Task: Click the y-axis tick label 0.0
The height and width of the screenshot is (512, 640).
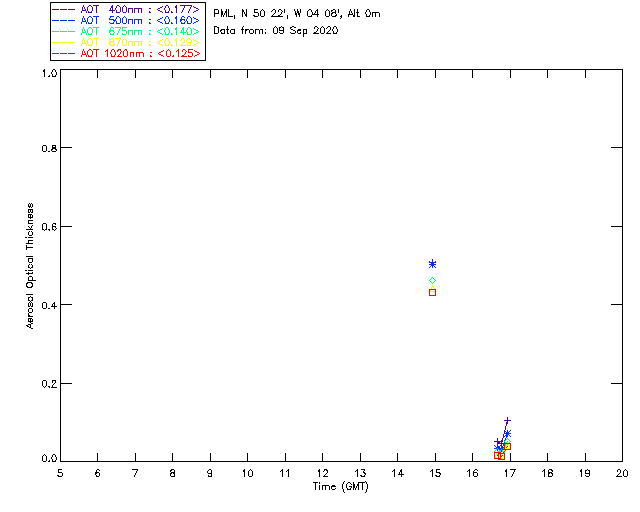Action: [49, 459]
